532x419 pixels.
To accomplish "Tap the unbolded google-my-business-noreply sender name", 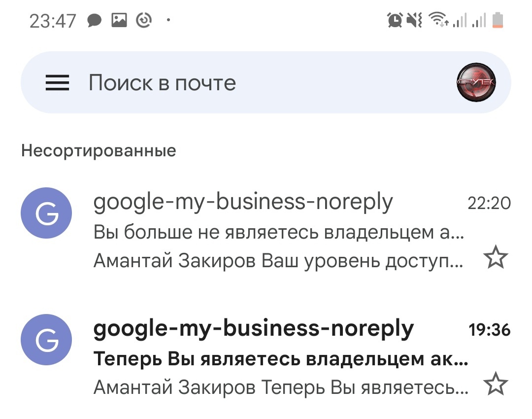I will click(243, 202).
